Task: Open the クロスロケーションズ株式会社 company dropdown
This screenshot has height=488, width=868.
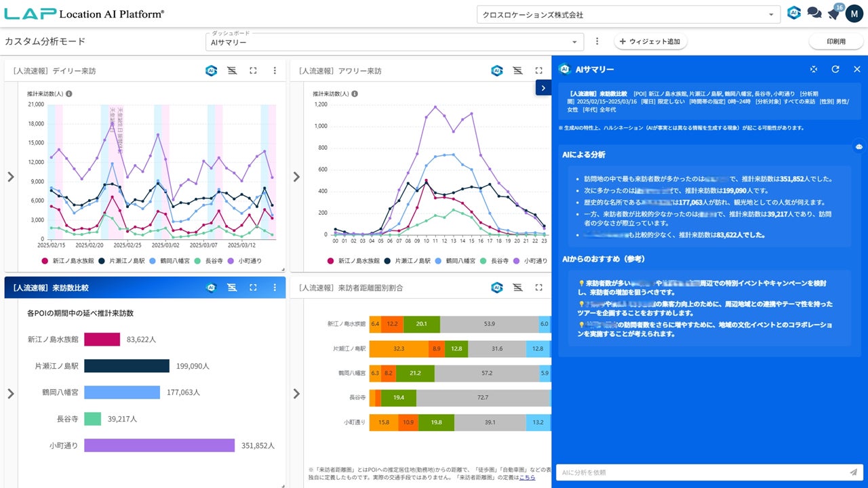Action: point(629,14)
